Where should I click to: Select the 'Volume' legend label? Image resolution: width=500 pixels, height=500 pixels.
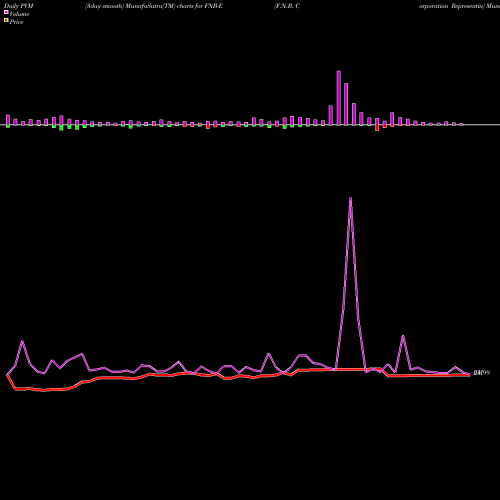(x=19, y=14)
